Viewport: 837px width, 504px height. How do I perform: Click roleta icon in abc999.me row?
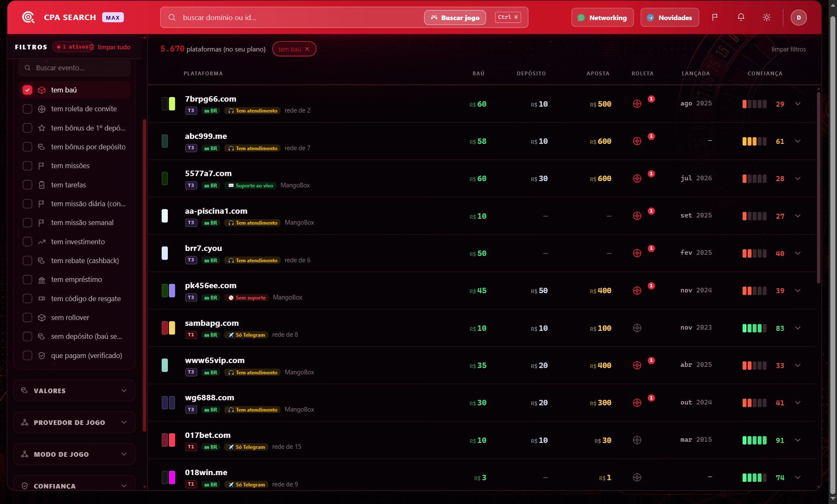point(637,141)
